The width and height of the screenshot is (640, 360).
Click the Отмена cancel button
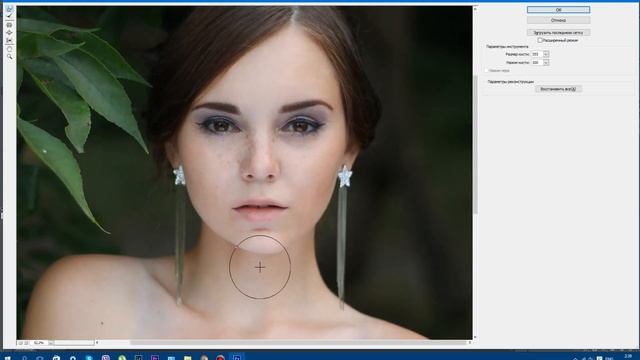click(558, 20)
